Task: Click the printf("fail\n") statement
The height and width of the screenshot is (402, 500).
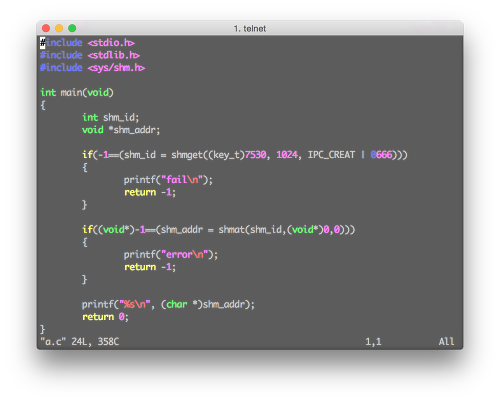Action: click(x=168, y=180)
